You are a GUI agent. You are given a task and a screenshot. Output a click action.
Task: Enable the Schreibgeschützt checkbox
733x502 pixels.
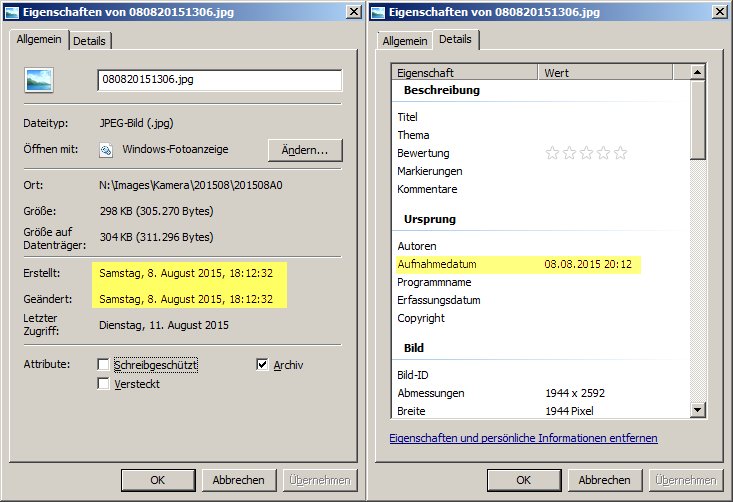pyautogui.click(x=104, y=365)
